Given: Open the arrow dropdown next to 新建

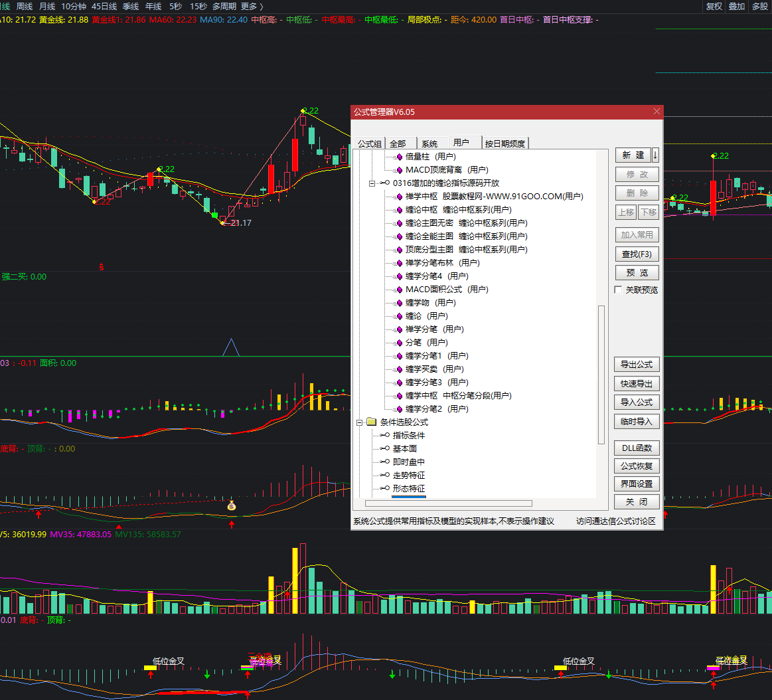Looking at the screenshot, I should coord(656,155).
